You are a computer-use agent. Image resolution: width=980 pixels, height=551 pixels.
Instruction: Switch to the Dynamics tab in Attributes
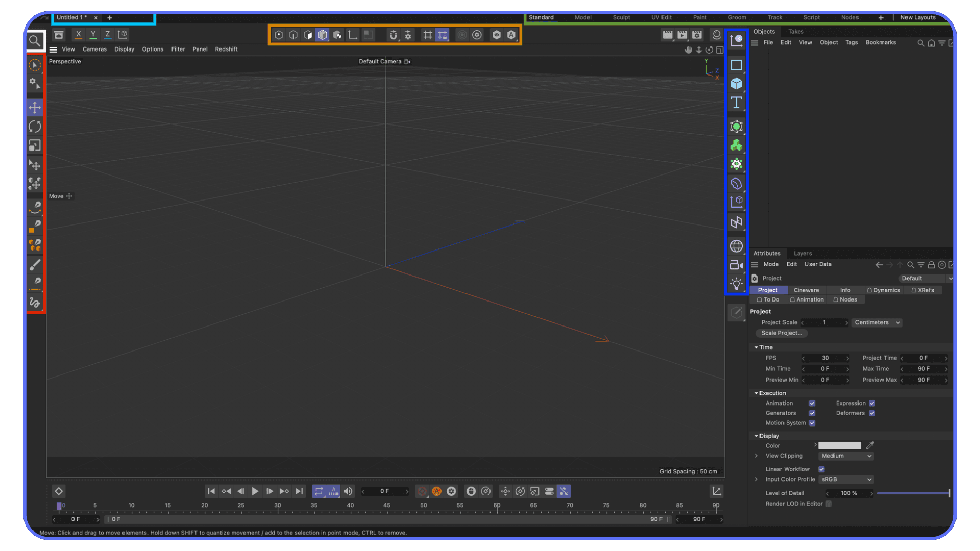point(884,290)
